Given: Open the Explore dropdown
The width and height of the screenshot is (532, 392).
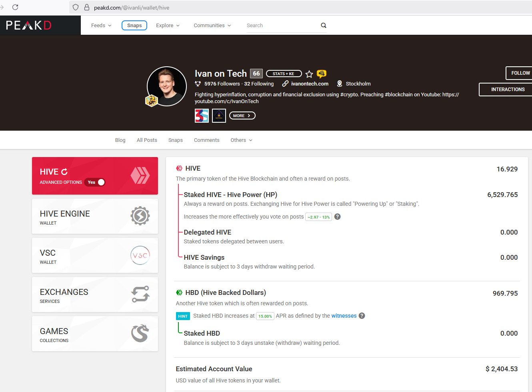Looking at the screenshot, I should tap(168, 25).
